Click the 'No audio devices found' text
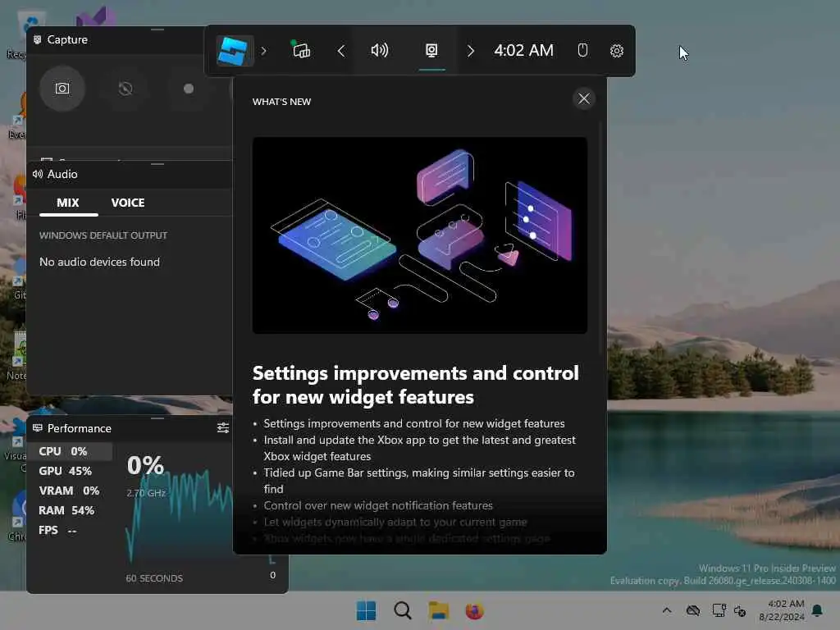 coord(99,262)
